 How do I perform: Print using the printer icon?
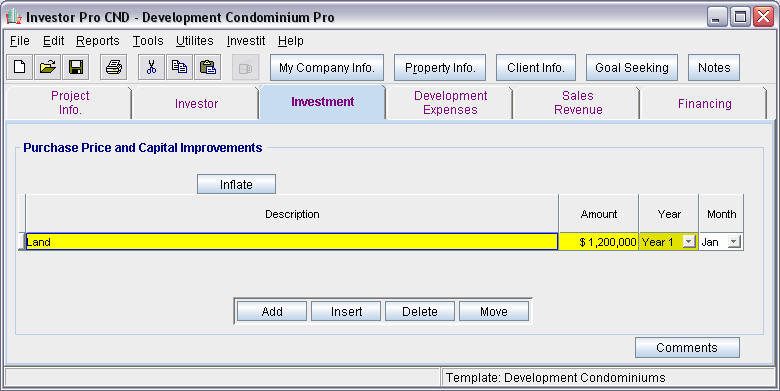113,67
